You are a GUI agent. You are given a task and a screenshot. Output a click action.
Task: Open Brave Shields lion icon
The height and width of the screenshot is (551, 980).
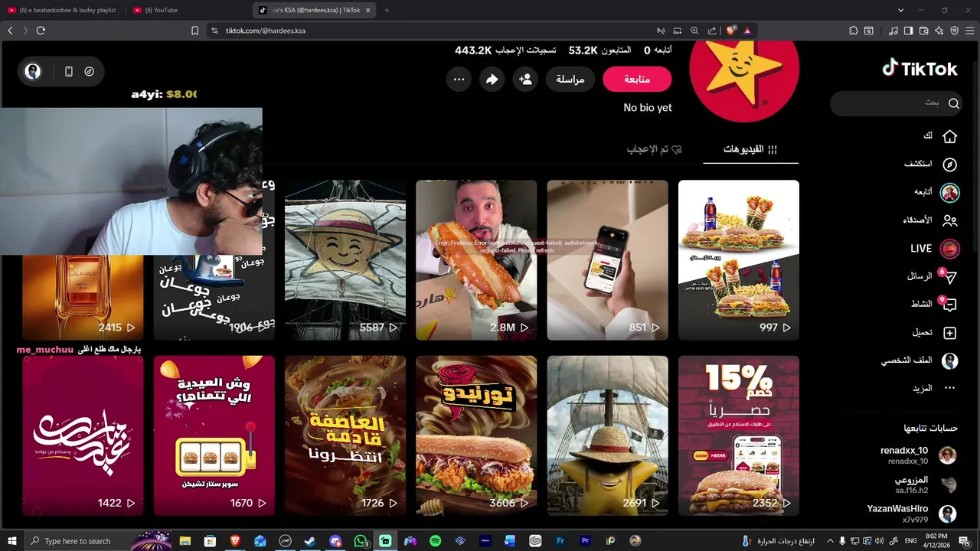[x=731, y=31]
